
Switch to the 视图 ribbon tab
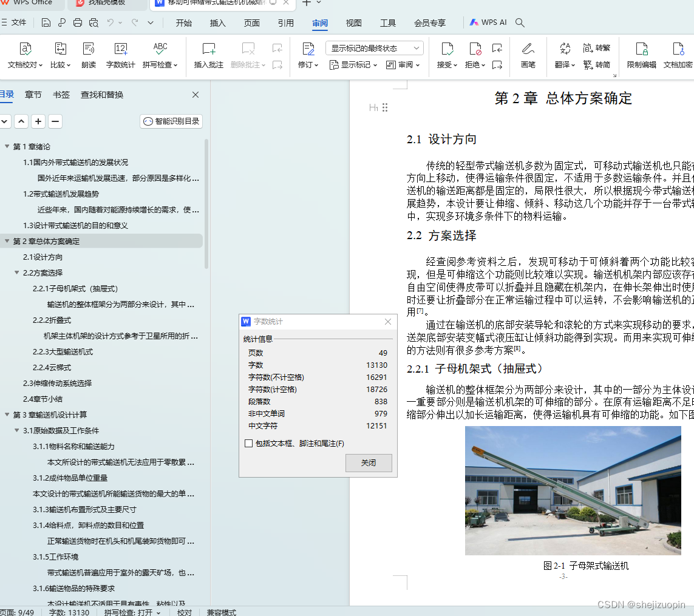tap(353, 23)
